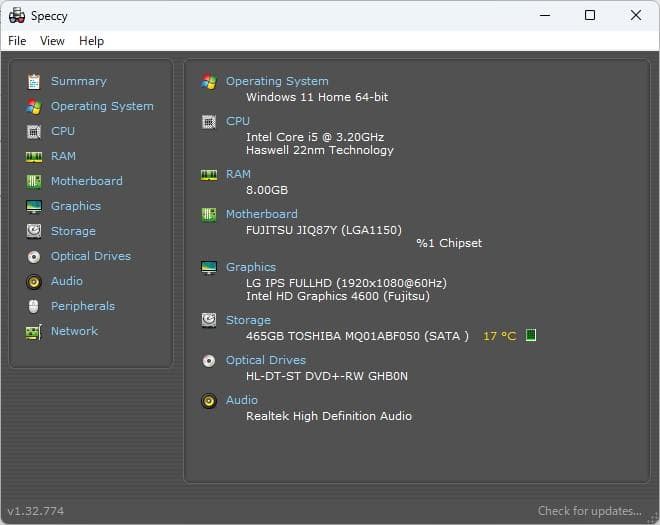Click the Storage drive icon in sidebar
Screen dimensions: 660x525
pyautogui.click(x=34, y=231)
